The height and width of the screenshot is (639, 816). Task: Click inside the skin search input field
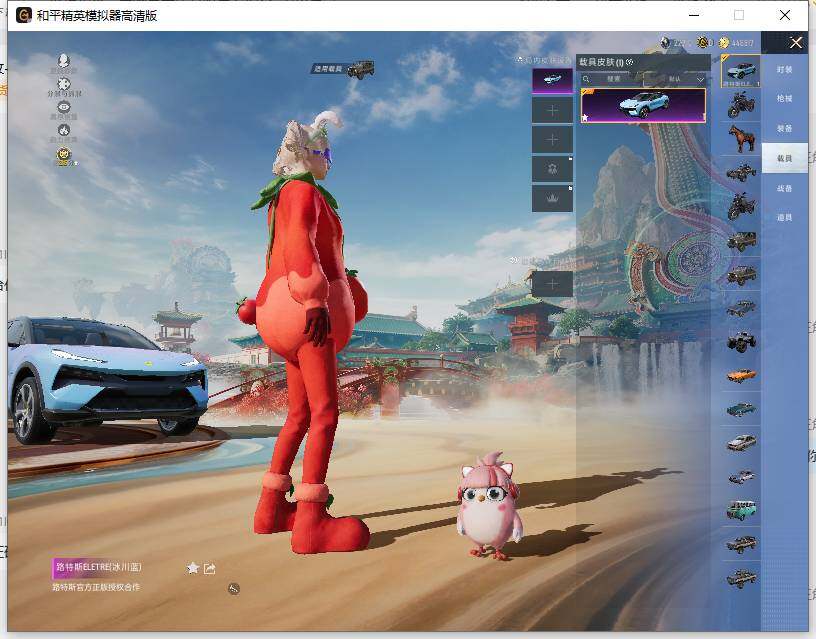click(615, 78)
